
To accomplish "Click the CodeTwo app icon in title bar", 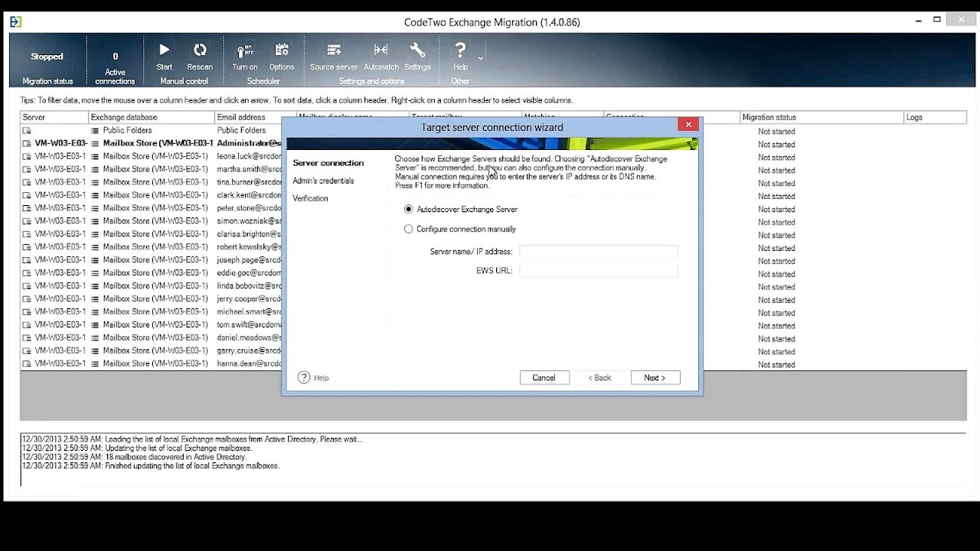I will click(x=15, y=21).
